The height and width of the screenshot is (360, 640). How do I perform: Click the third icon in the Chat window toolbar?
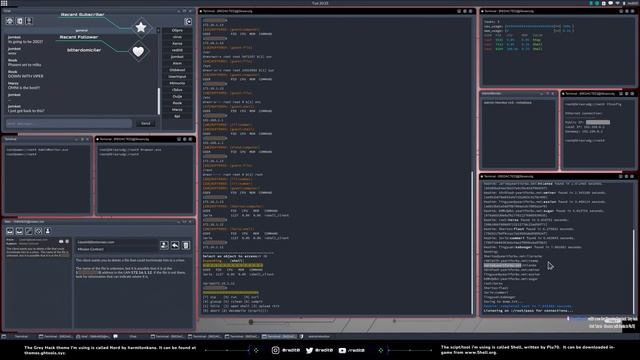pyautogui.click(x=29, y=21)
